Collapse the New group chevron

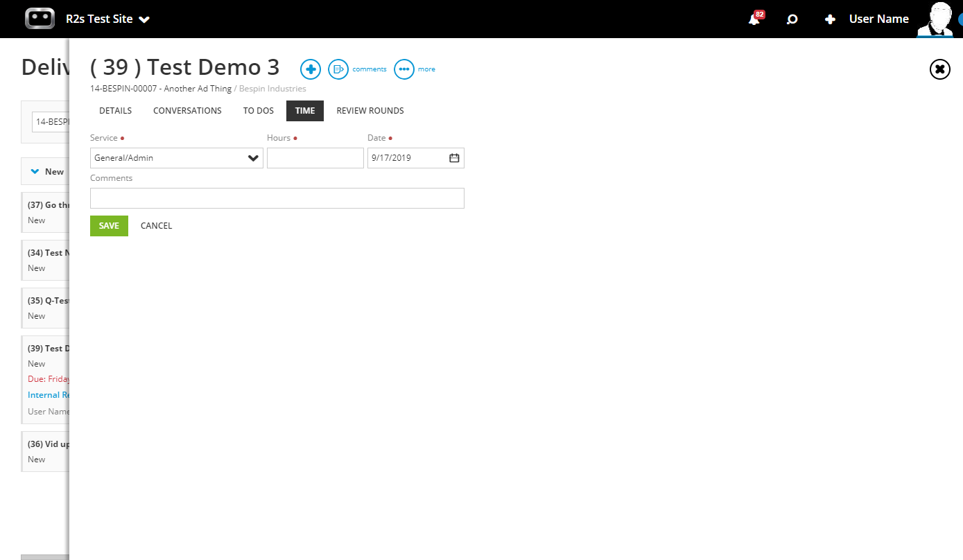click(x=35, y=172)
